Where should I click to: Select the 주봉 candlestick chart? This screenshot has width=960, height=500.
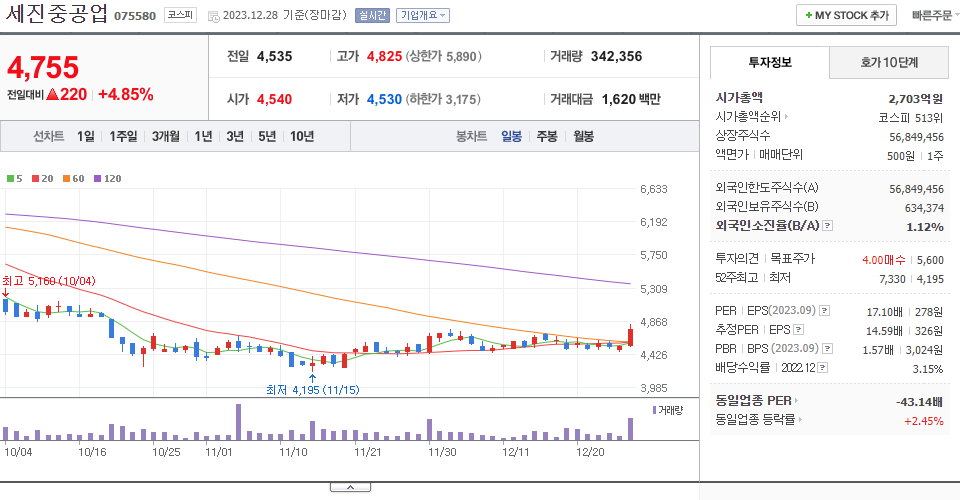click(547, 136)
